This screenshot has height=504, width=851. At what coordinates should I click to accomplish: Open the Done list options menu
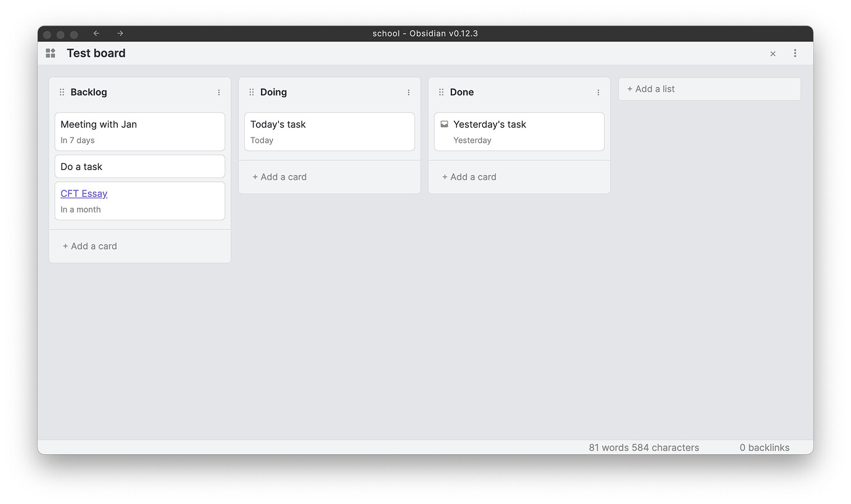[x=598, y=92]
